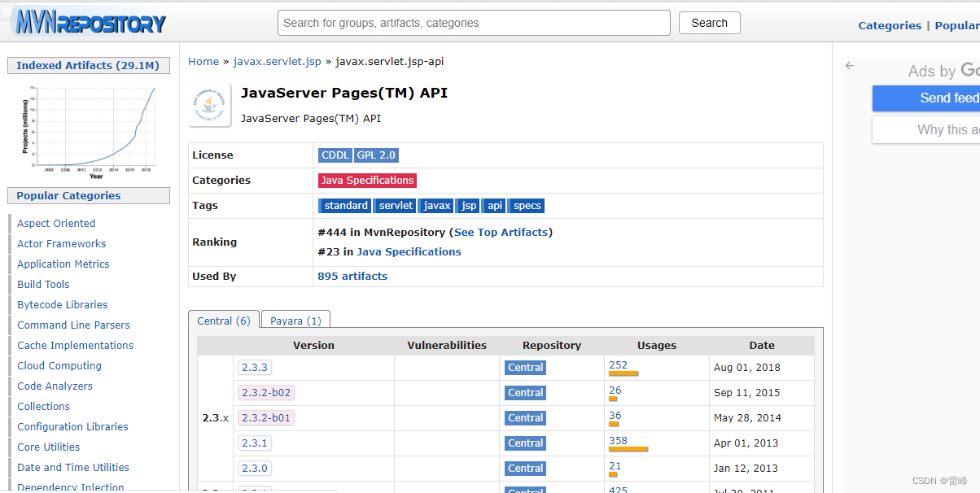The image size is (980, 493).
Task: Open See Top Artifacts link
Action: [501, 232]
